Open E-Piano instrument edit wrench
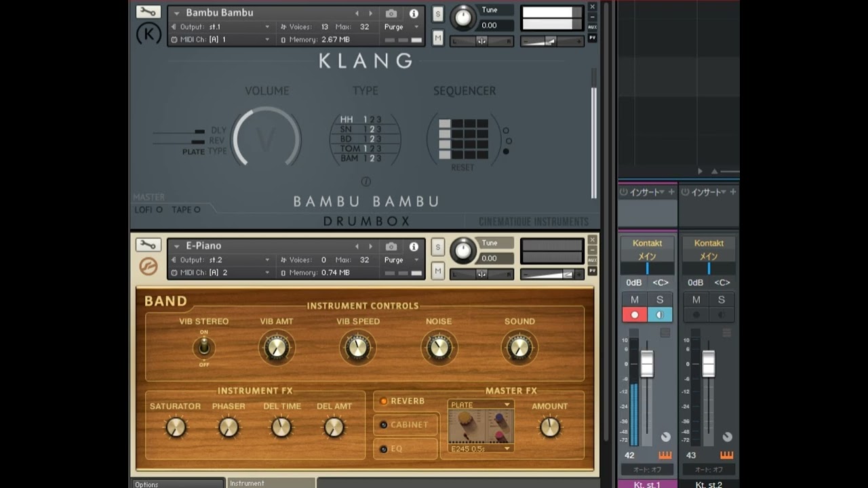This screenshot has height=488, width=868. pyautogui.click(x=148, y=245)
